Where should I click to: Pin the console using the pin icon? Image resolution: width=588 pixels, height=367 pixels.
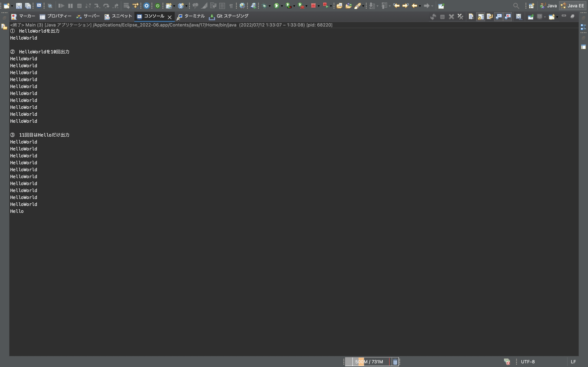531,17
